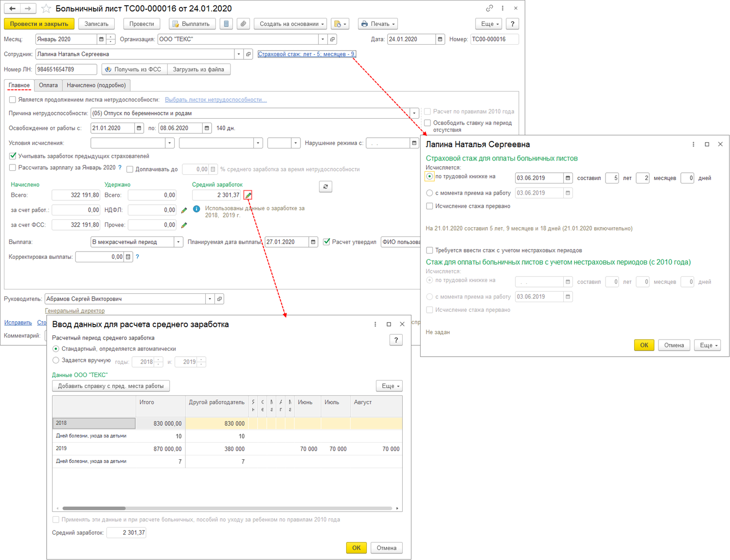
Task: Open the calculator icon in Доплачивать до field
Action: pos(213,169)
